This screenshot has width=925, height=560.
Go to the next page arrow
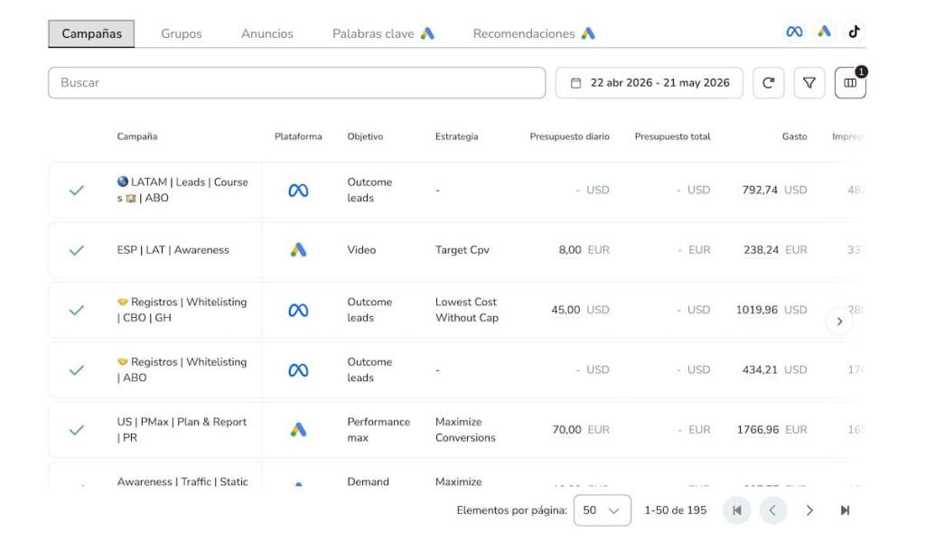tap(809, 510)
